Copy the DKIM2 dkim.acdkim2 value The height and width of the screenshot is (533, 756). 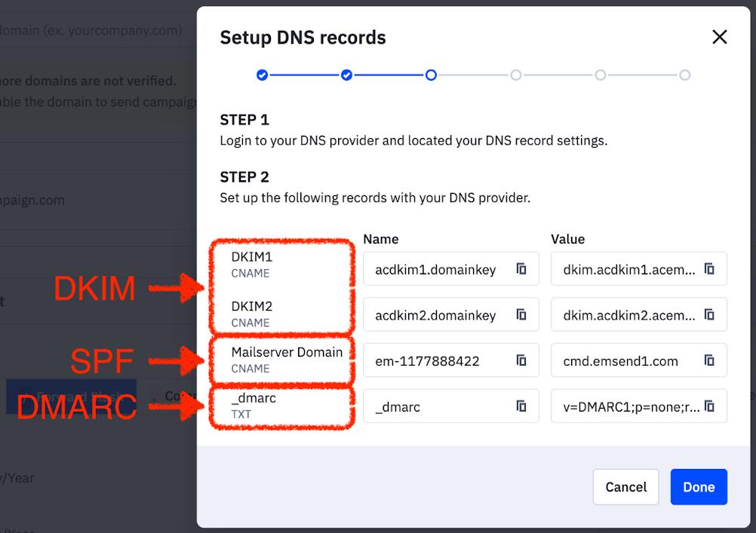click(x=709, y=315)
